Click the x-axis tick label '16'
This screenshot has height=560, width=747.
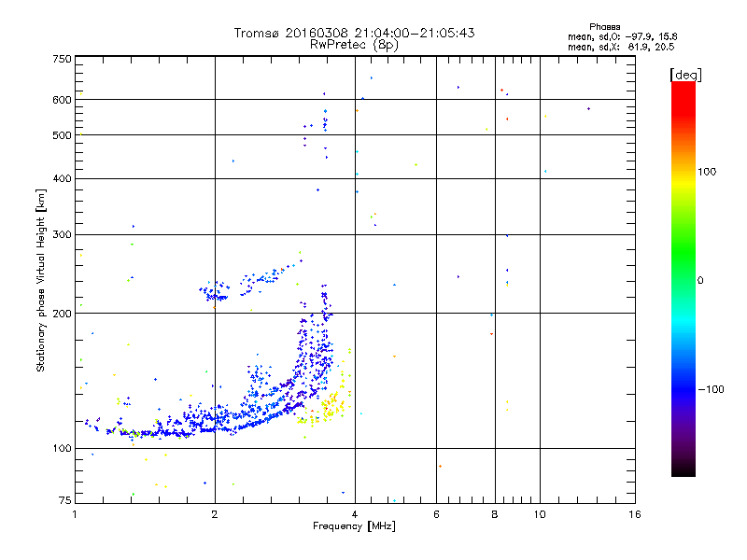635,514
